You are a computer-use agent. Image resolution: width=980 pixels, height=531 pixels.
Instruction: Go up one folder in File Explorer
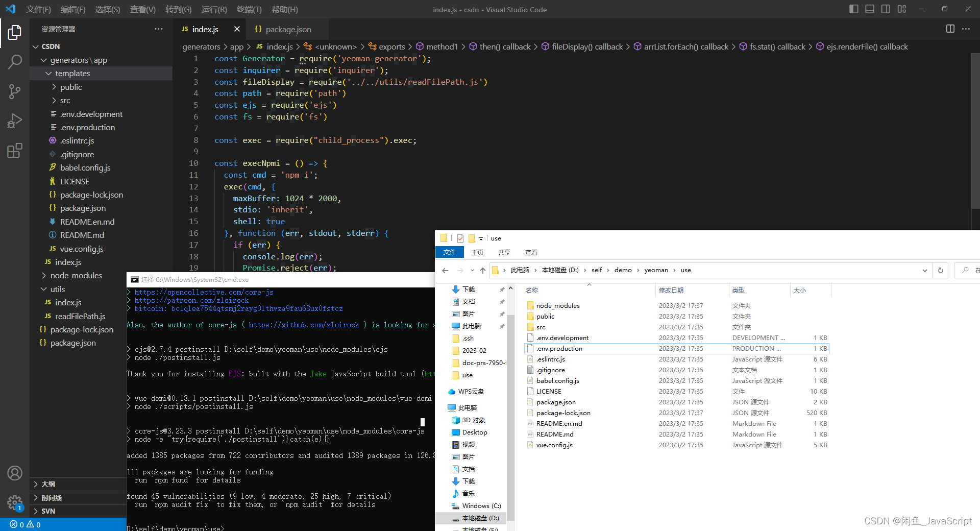click(483, 270)
